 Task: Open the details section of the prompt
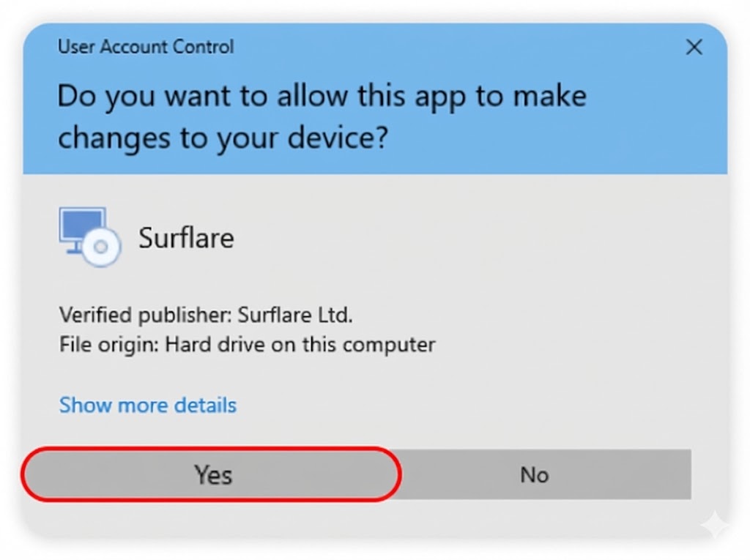(146, 405)
